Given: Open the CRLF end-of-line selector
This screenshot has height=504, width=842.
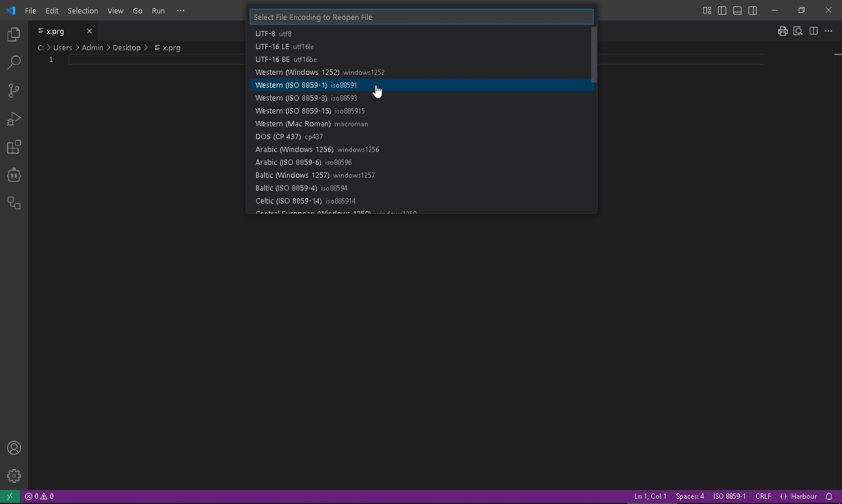Looking at the screenshot, I should click(x=763, y=496).
